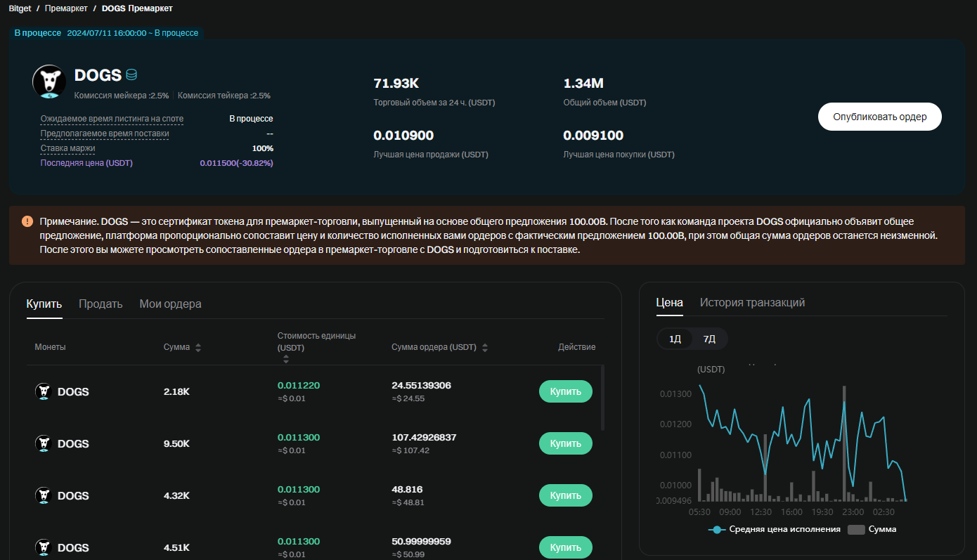Click the best sell price 0.010900

click(403, 136)
